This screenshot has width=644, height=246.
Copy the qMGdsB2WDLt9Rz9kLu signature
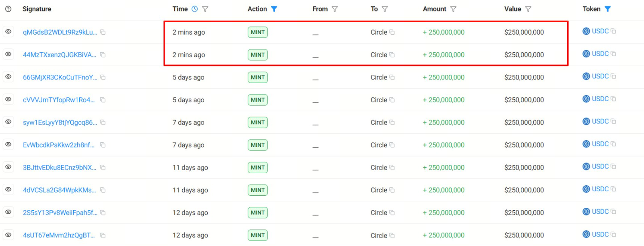103,32
